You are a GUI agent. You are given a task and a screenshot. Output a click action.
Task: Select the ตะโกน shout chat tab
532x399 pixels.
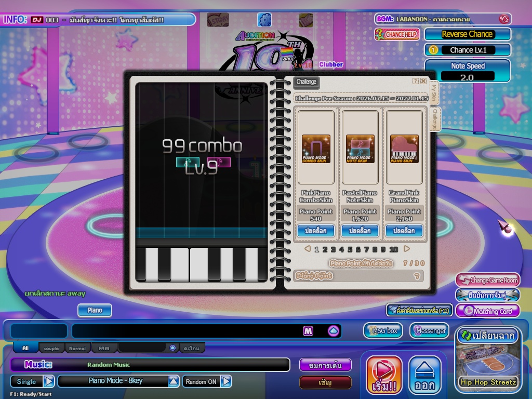pyautogui.click(x=192, y=348)
